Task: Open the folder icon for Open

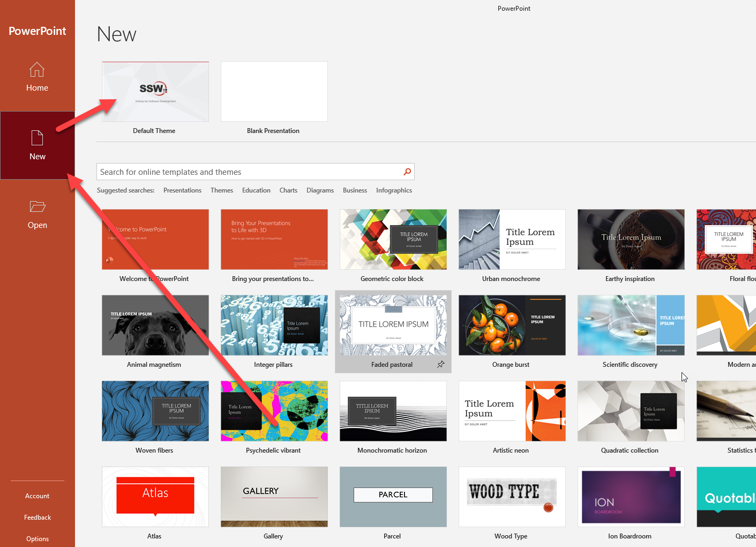Action: [x=37, y=206]
